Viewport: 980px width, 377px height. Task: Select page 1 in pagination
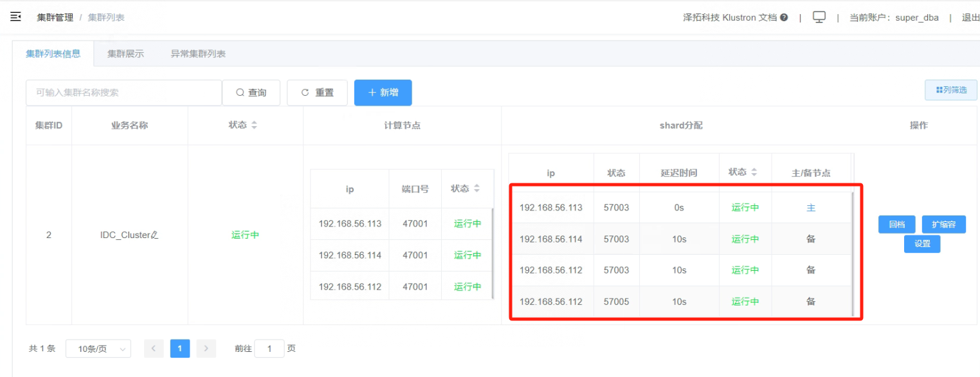click(180, 349)
